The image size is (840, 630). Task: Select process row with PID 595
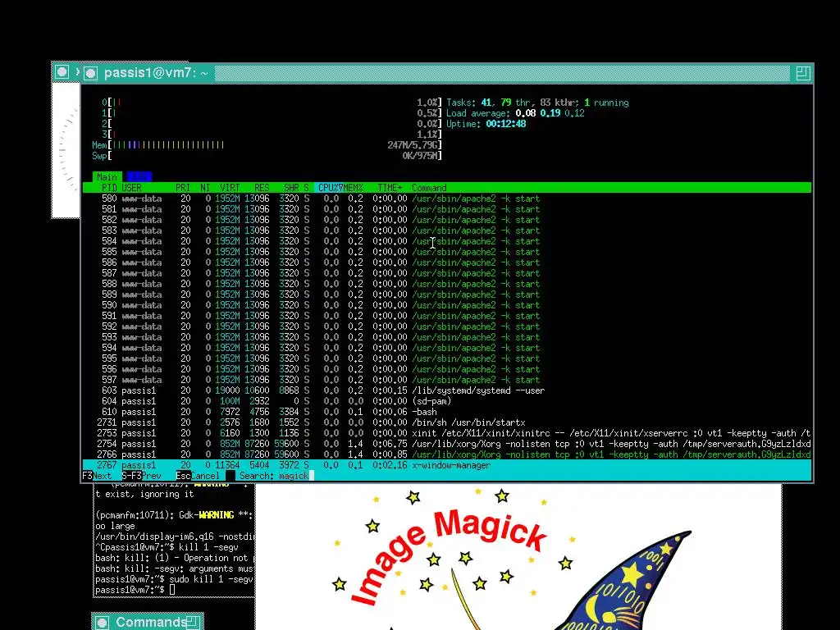[x=447, y=358]
